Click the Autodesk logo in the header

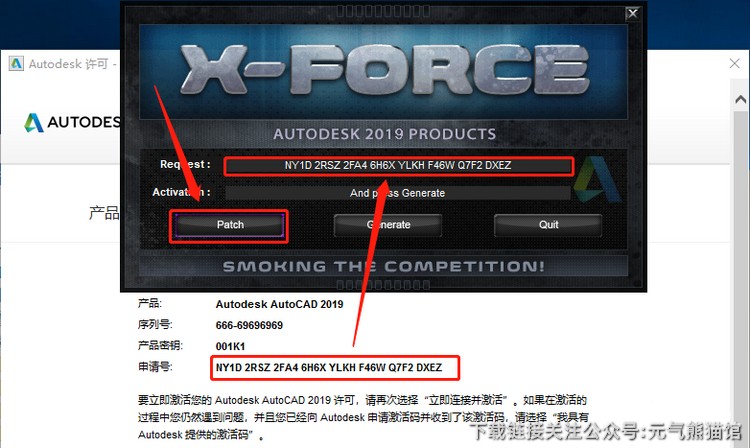click(72, 122)
